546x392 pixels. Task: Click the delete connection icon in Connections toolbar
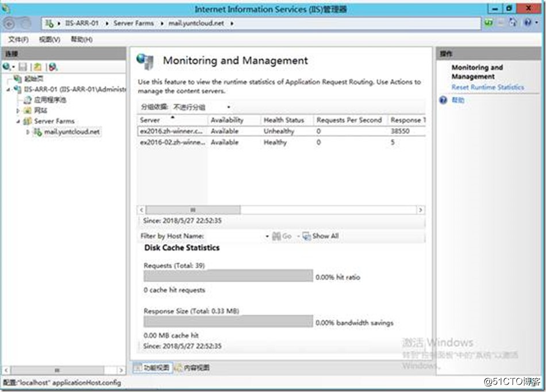coord(53,67)
